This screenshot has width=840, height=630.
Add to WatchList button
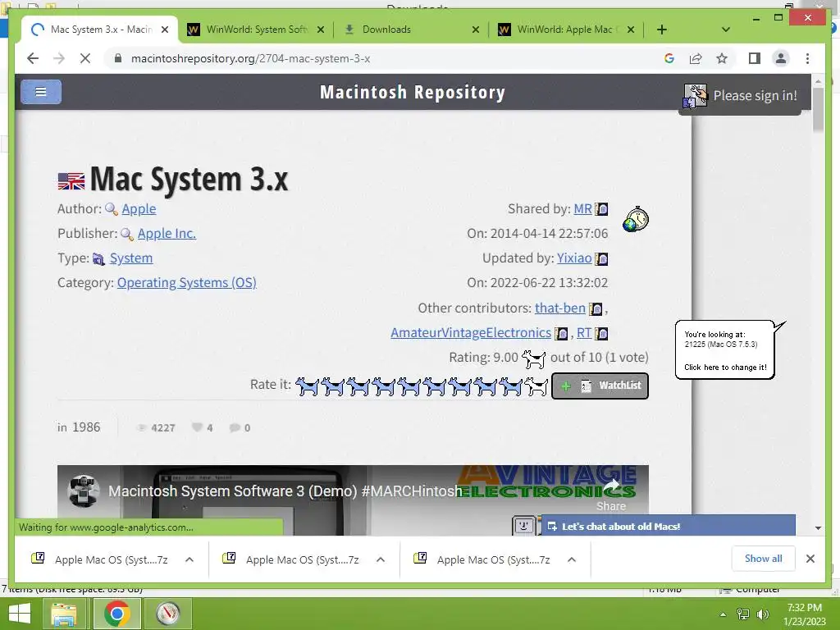click(x=600, y=386)
